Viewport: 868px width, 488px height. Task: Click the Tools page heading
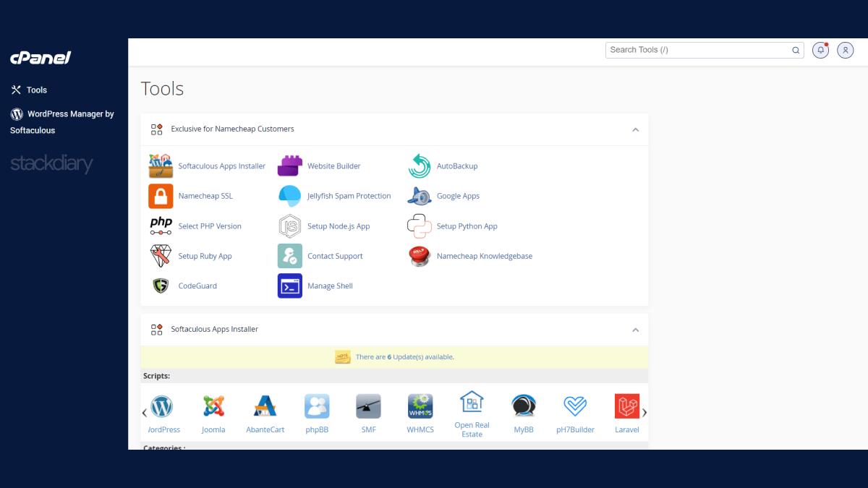coord(162,89)
